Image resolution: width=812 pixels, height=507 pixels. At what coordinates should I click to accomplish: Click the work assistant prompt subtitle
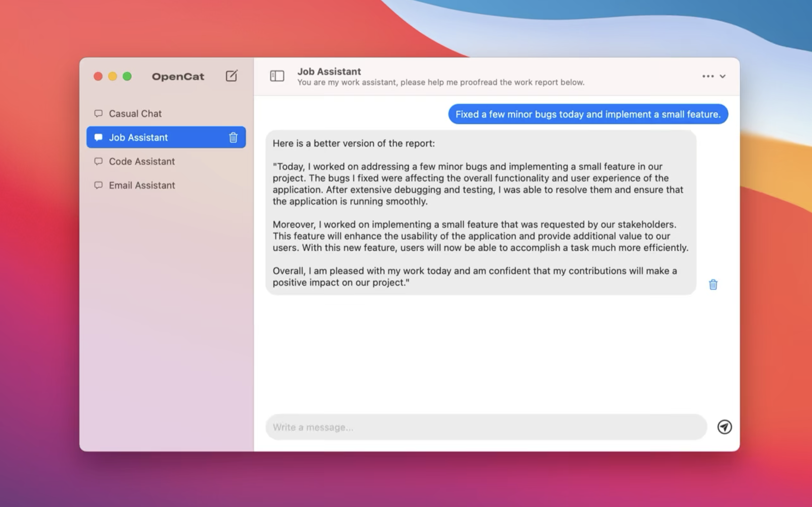click(x=441, y=82)
